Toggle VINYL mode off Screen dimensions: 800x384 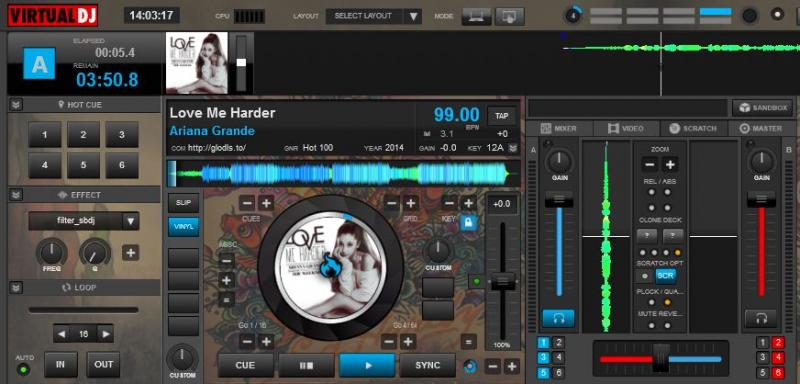(x=183, y=227)
